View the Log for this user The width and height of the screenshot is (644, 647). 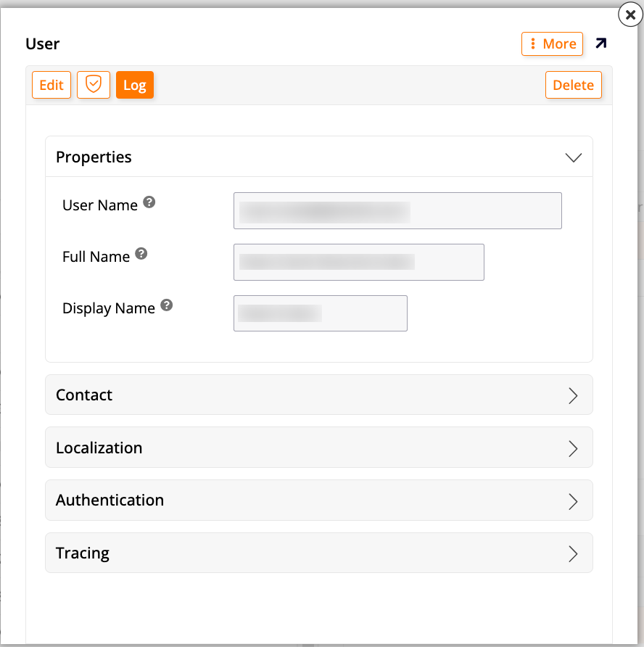tap(134, 85)
